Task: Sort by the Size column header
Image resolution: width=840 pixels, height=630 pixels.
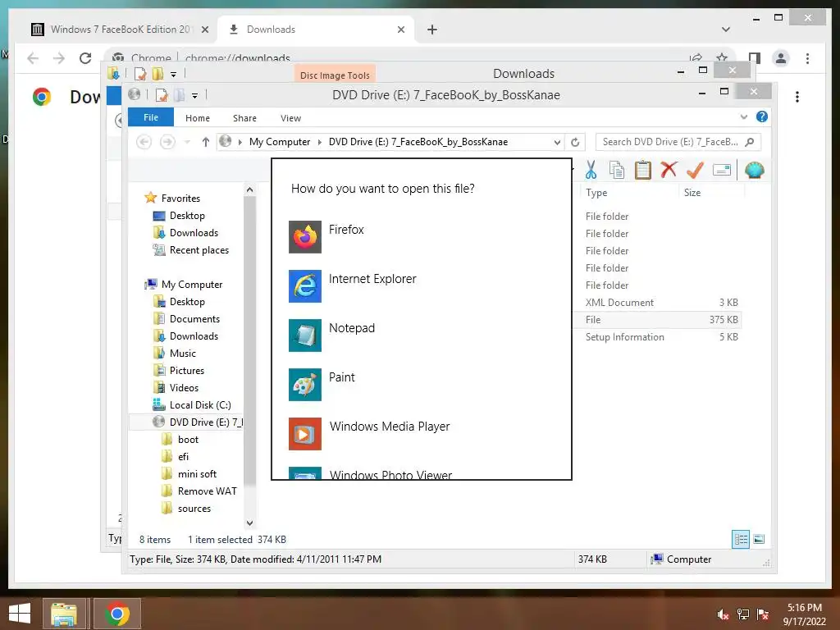Action: [692, 192]
